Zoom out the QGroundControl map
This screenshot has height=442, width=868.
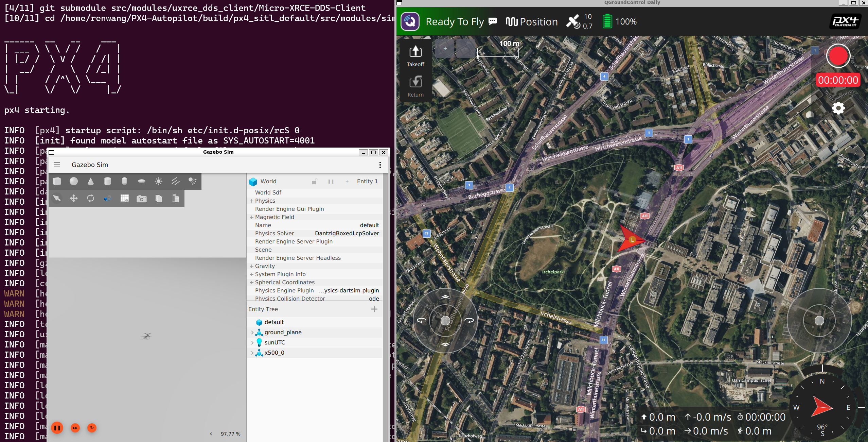466,49
